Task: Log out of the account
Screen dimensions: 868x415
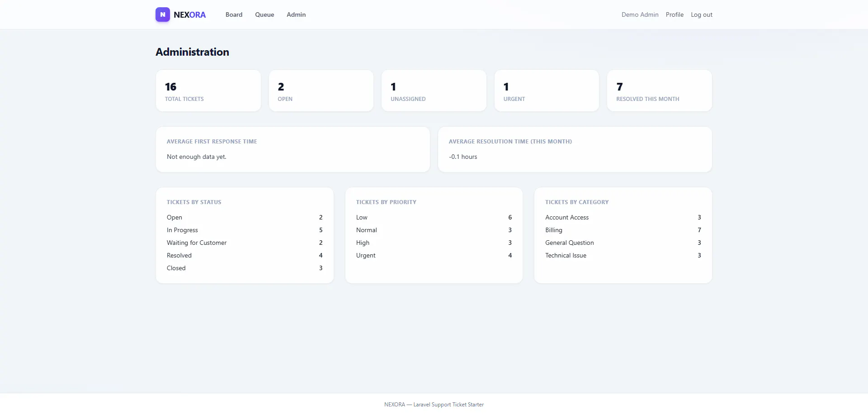Action: pos(702,14)
